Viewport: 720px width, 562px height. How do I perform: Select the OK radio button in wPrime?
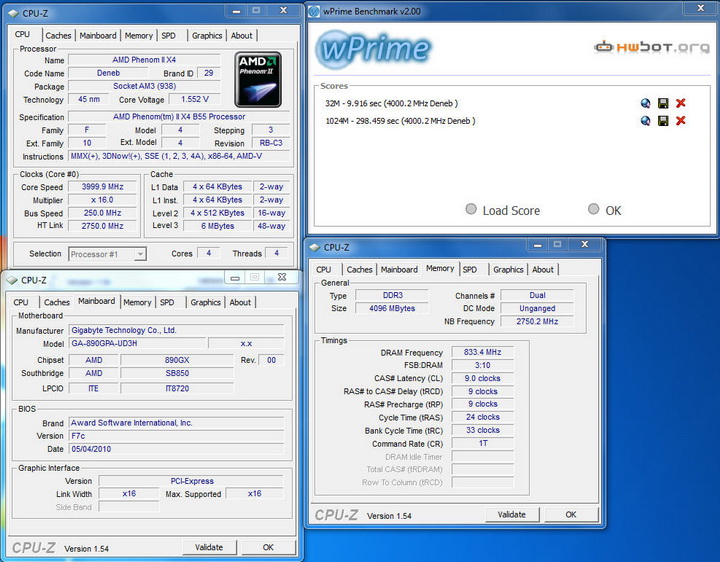[593, 209]
